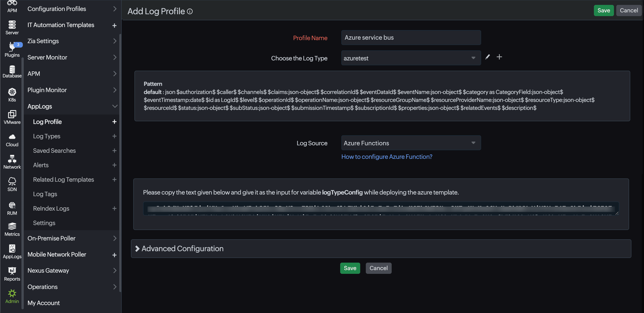Open ReIndex Logs submenu item
Image resolution: width=644 pixels, height=313 pixels.
point(51,209)
